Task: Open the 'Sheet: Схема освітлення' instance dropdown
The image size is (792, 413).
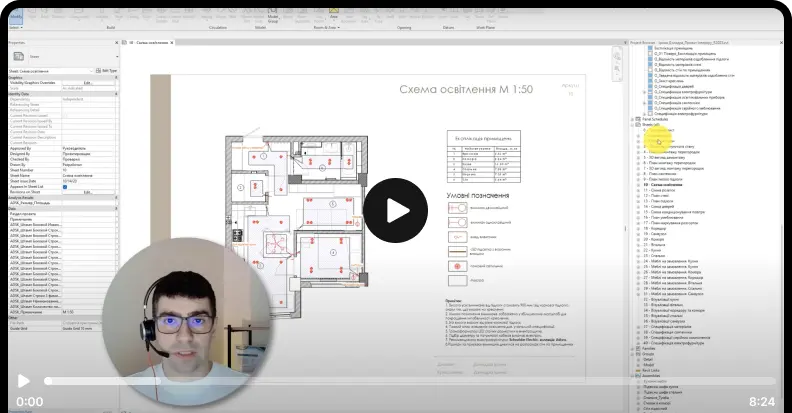Action: coord(51,71)
